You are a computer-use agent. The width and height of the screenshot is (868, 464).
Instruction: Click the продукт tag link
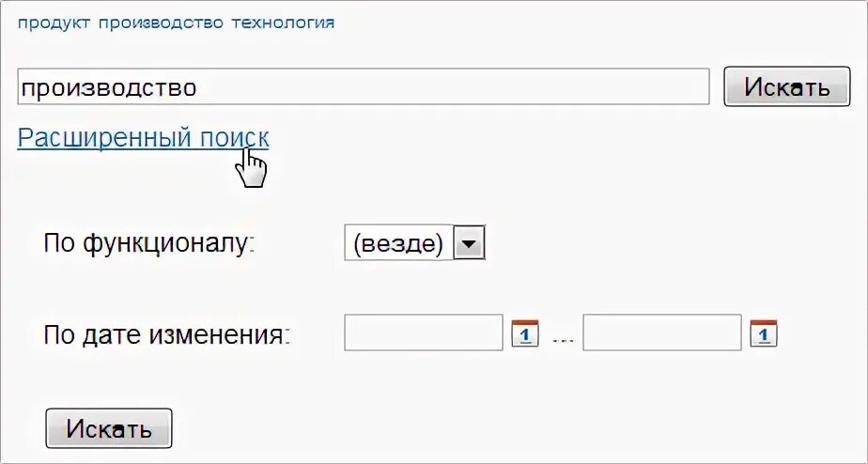[x=54, y=23]
